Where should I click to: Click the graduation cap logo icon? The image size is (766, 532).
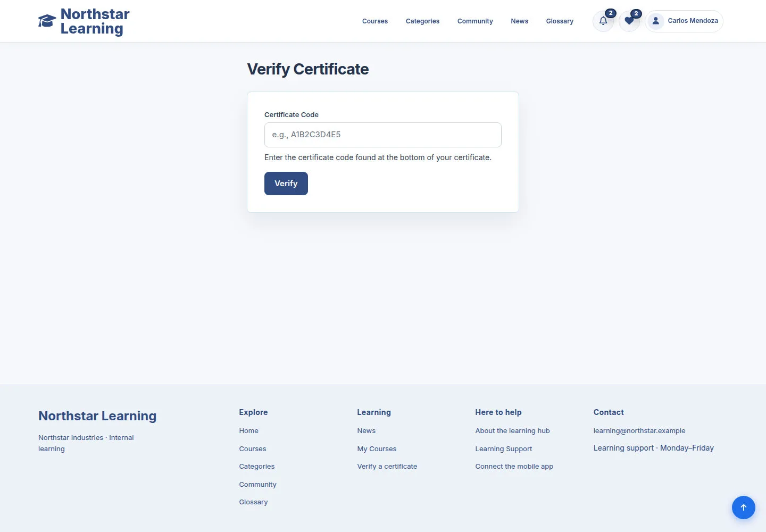[x=47, y=21]
